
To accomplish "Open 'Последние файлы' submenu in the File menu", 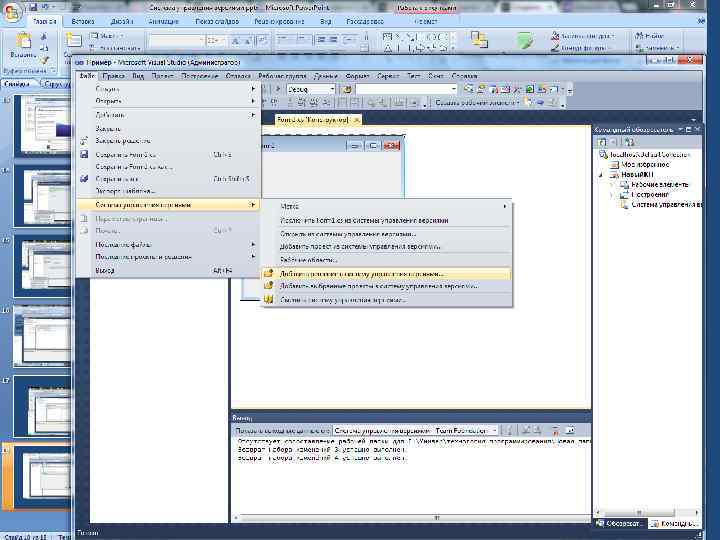I will click(x=168, y=245).
